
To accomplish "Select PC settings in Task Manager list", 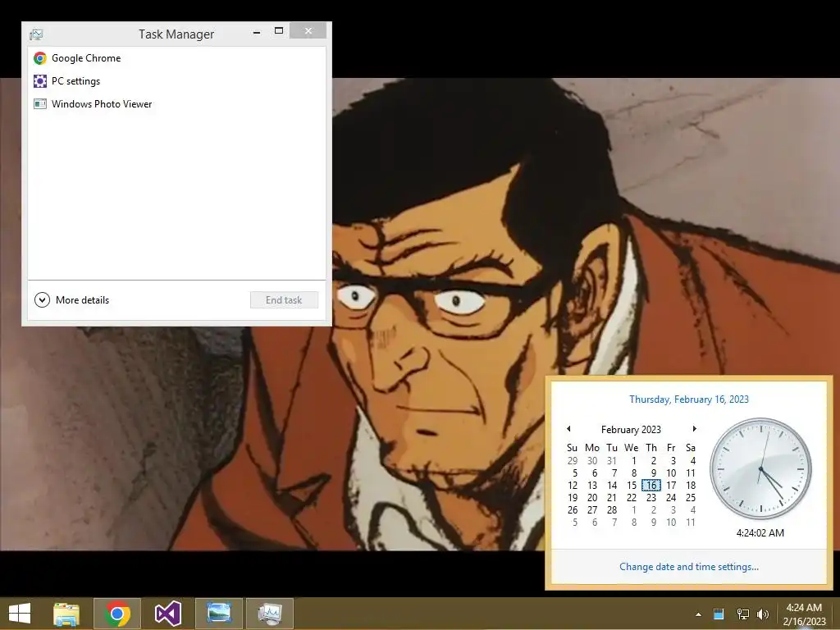I will (x=176, y=81).
